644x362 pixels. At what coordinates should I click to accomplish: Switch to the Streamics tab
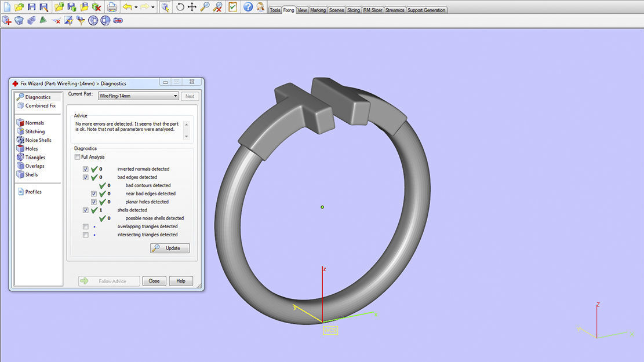click(x=395, y=10)
